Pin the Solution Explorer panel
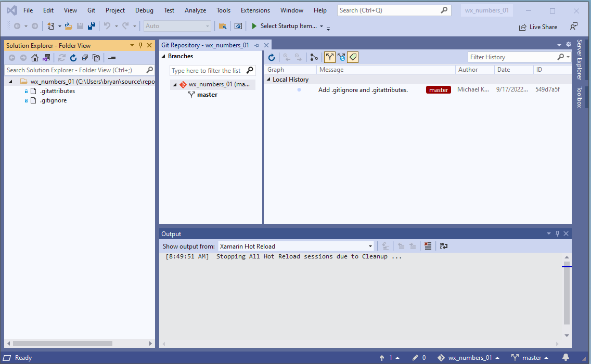This screenshot has height=364, width=591. pyautogui.click(x=140, y=45)
